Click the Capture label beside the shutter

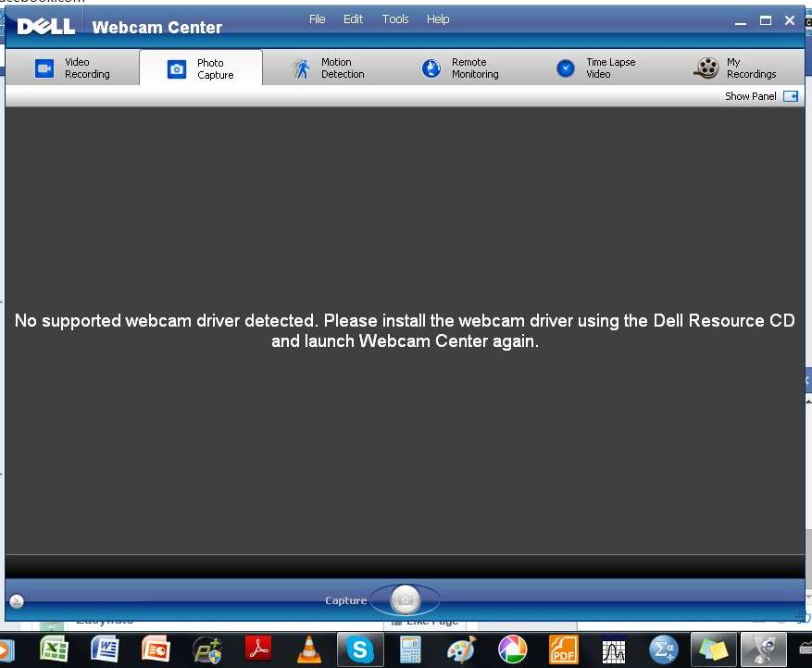(346, 600)
